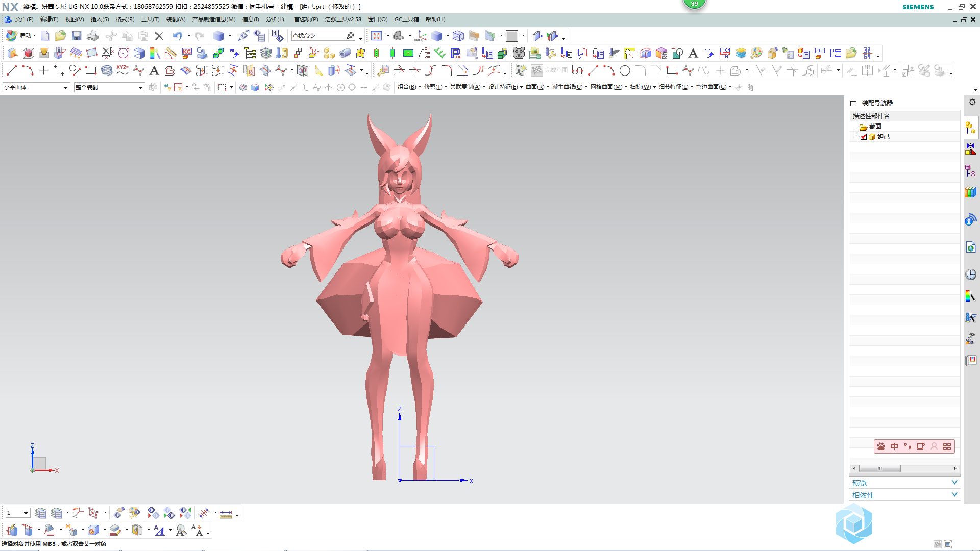The height and width of the screenshot is (551, 980).
Task: Open the WCS orientation icon
Action: point(421,36)
